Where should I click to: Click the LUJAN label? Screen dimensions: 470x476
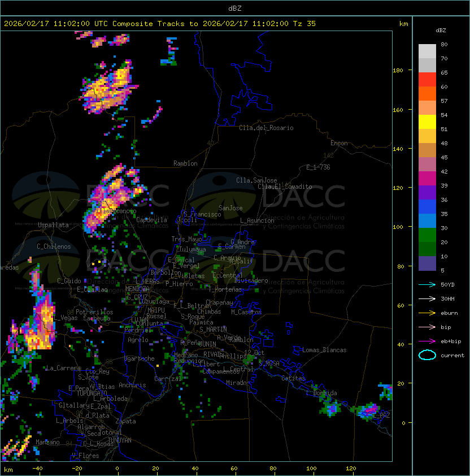click(x=140, y=321)
